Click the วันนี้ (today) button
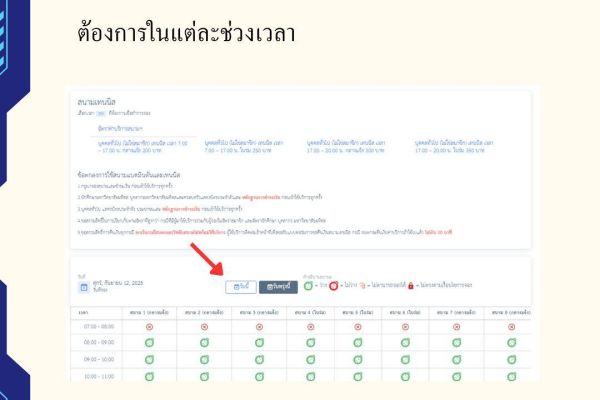Screen dimensions: 600x400 240,287
